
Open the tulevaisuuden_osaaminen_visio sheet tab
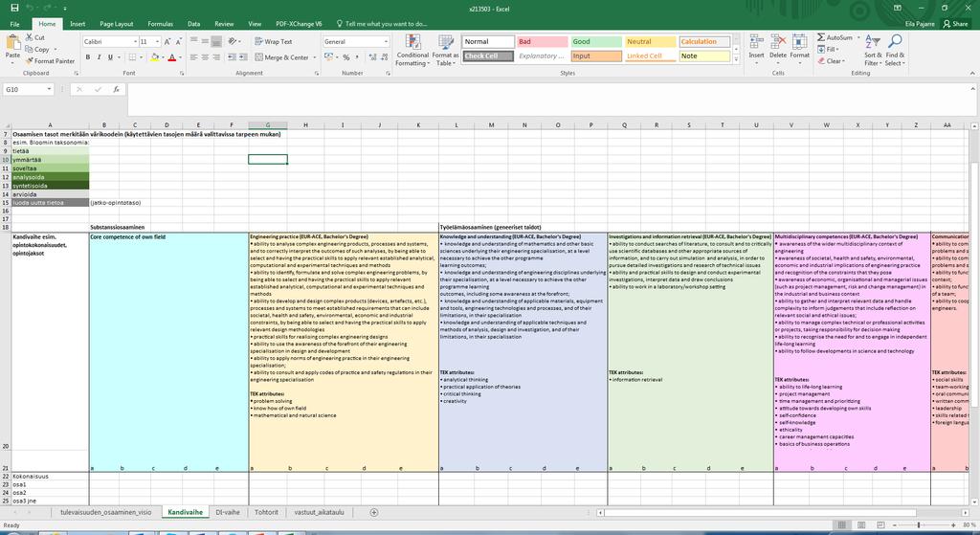[105, 512]
